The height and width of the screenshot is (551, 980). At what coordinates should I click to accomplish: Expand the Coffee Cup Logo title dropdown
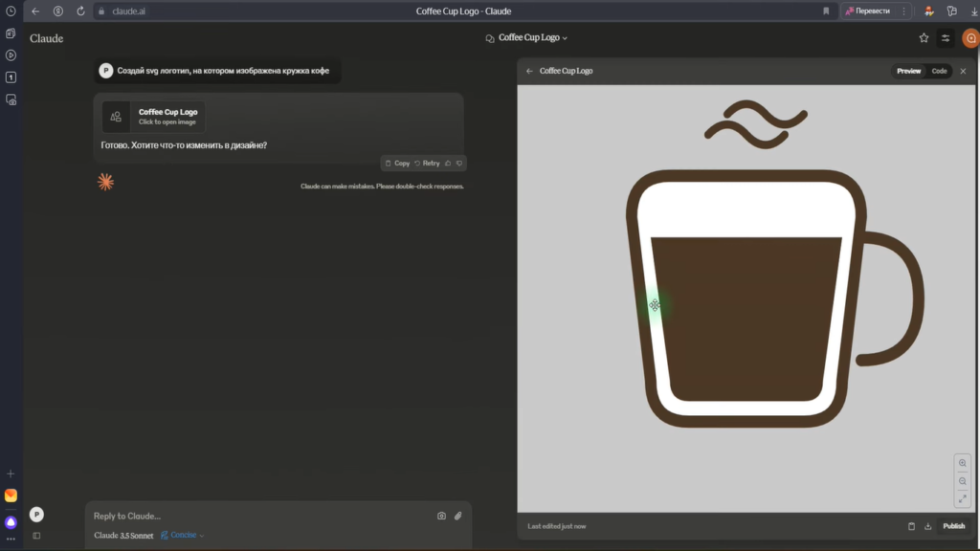click(x=533, y=38)
